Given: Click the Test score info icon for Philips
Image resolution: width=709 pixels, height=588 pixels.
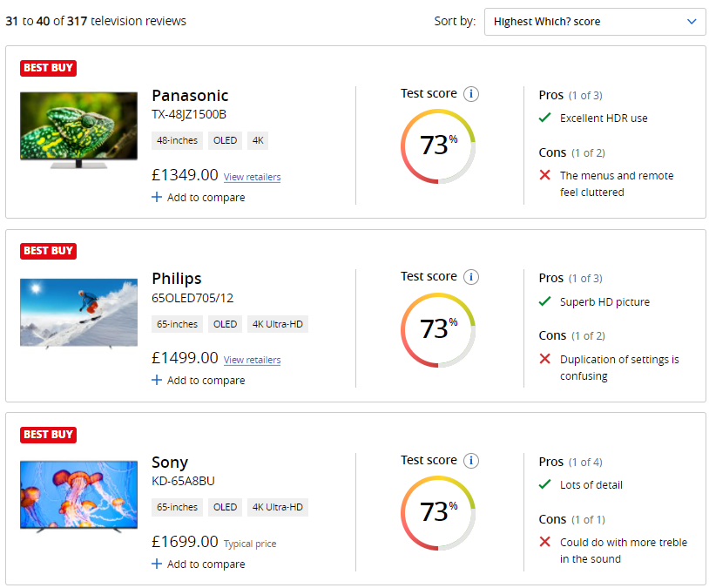Looking at the screenshot, I should click(x=471, y=277).
